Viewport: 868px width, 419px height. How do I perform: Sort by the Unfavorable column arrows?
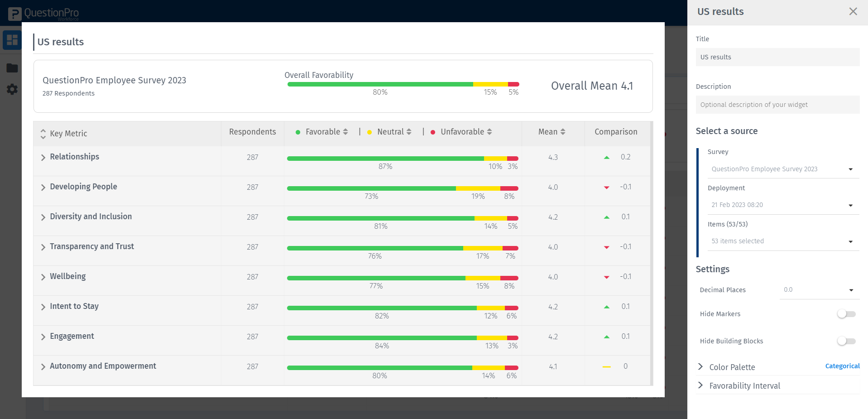489,131
